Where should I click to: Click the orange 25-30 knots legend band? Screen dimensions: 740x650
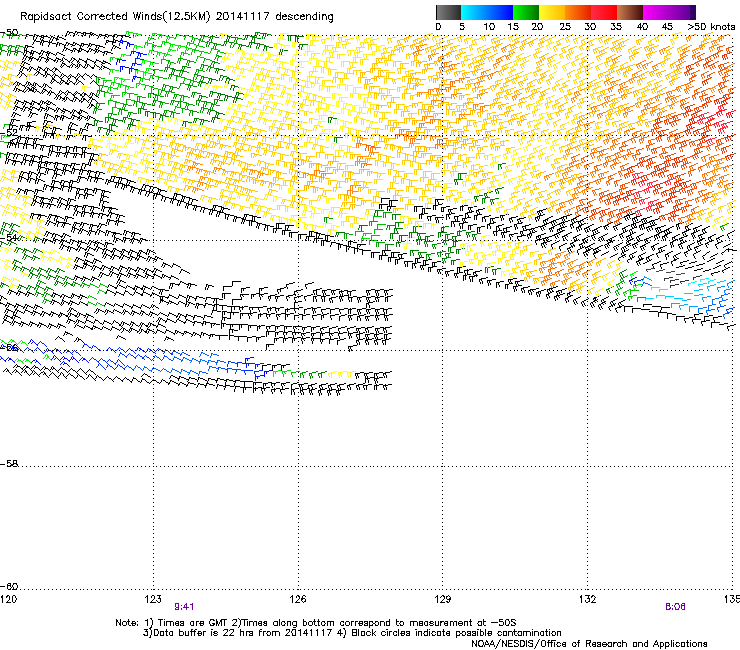(578, 12)
